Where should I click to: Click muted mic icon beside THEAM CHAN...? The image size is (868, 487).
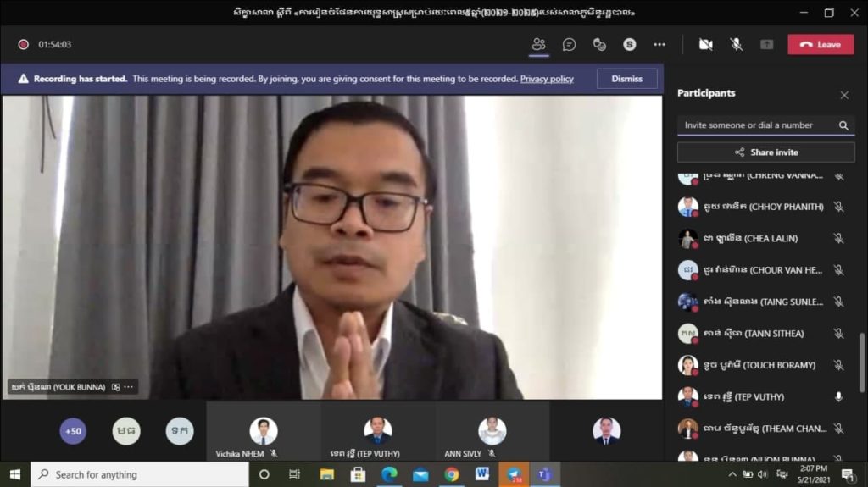pyautogui.click(x=838, y=429)
